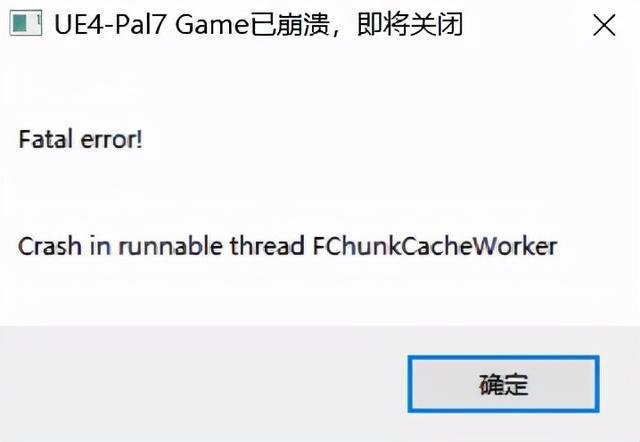The image size is (640, 442).
Task: Click the 'Game已崩溃' portion of the title
Action: pos(253,24)
